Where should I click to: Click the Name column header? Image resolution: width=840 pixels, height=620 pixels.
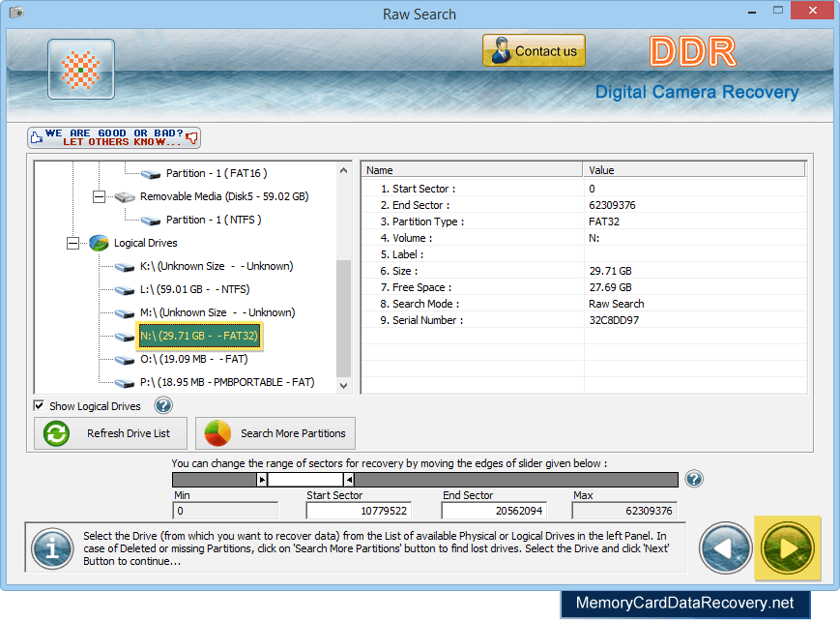tap(472, 170)
